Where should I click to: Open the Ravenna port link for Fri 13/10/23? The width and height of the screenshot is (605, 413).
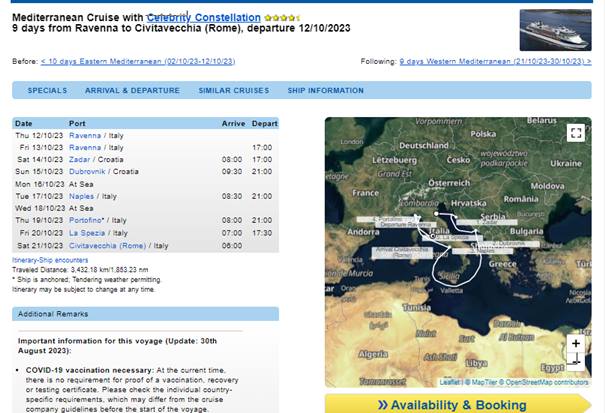(85, 147)
